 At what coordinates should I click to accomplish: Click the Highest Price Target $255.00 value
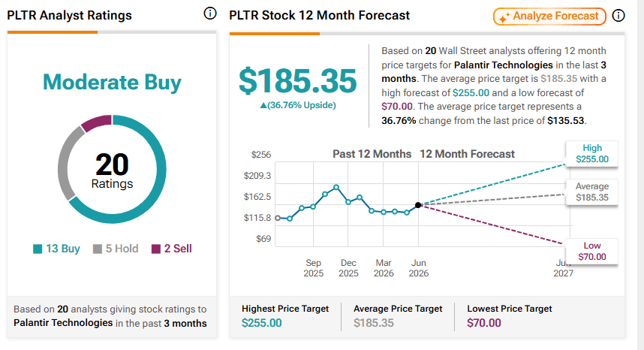pyautogui.click(x=262, y=323)
